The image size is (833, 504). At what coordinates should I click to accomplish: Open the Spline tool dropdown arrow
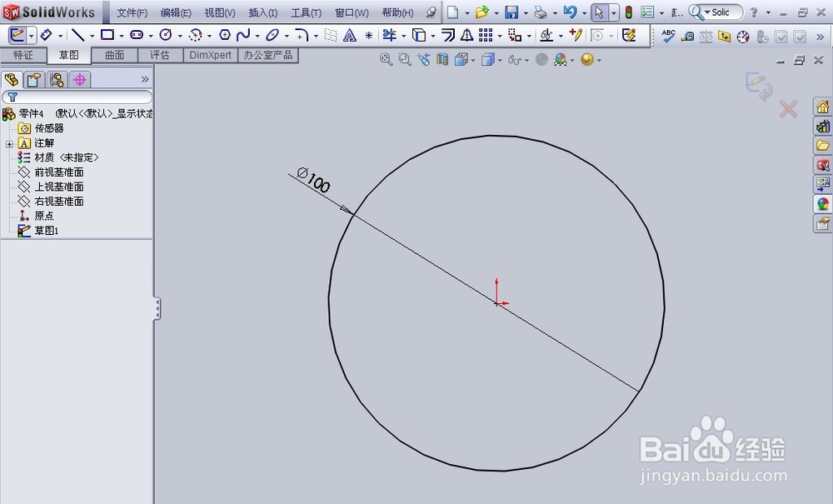coord(257,36)
